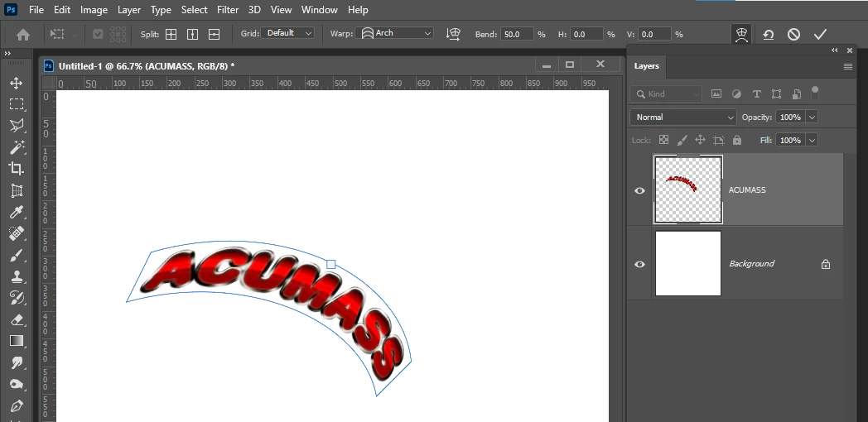Select the Layers panel tab
This screenshot has width=868, height=422.
point(647,66)
